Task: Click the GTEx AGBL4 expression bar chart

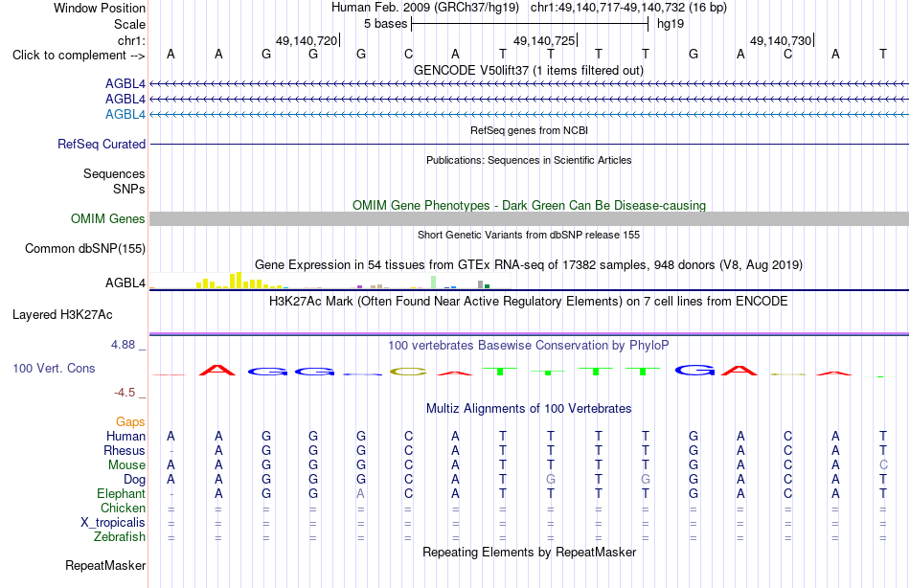Action: 330,281
